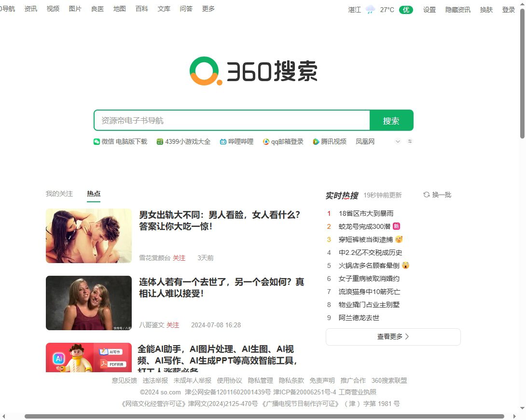Open 微信 电脑版下载 shortcut
The image size is (526, 420).
(121, 141)
